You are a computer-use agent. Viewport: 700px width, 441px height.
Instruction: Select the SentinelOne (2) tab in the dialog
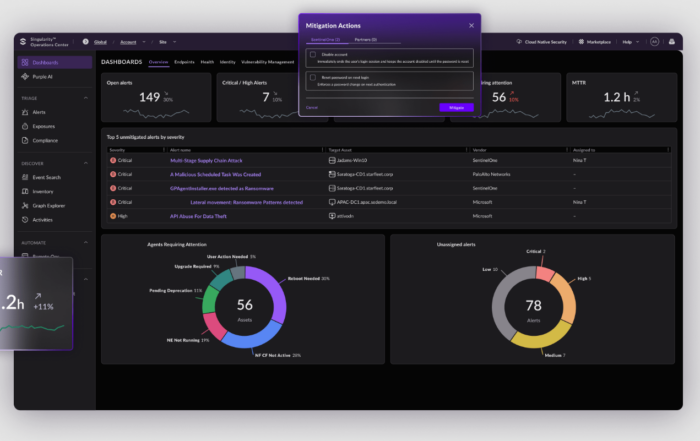[x=325, y=40]
